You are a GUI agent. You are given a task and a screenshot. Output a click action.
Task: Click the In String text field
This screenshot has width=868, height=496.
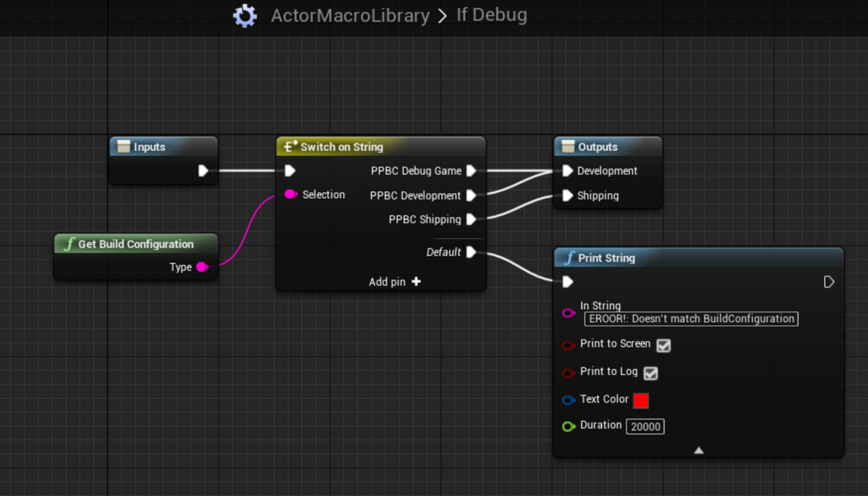(x=691, y=319)
